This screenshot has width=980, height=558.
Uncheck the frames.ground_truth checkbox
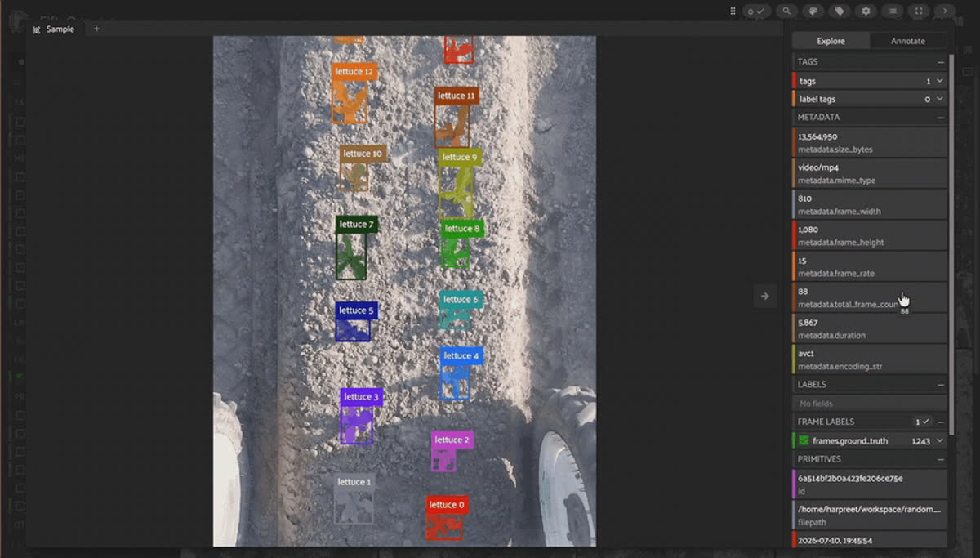[804, 440]
